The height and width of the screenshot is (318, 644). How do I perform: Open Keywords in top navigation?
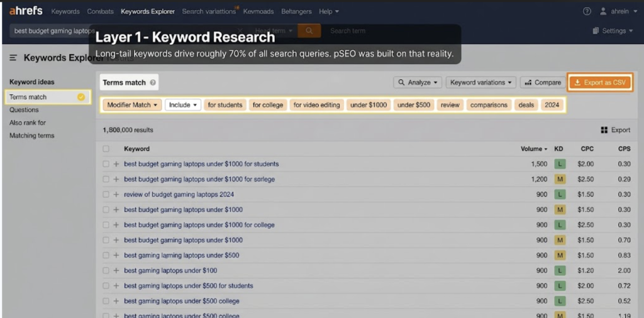point(65,11)
